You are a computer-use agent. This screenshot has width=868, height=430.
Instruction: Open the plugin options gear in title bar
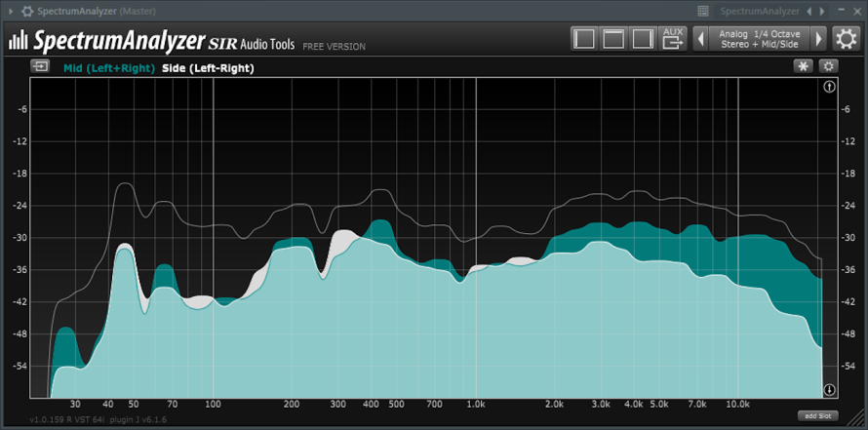27,11
